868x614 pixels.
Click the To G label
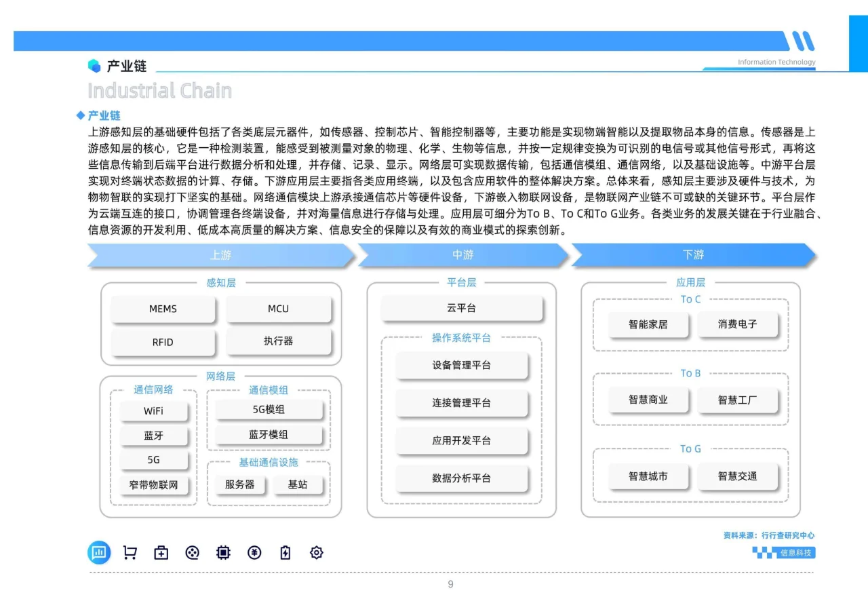pyautogui.click(x=690, y=449)
